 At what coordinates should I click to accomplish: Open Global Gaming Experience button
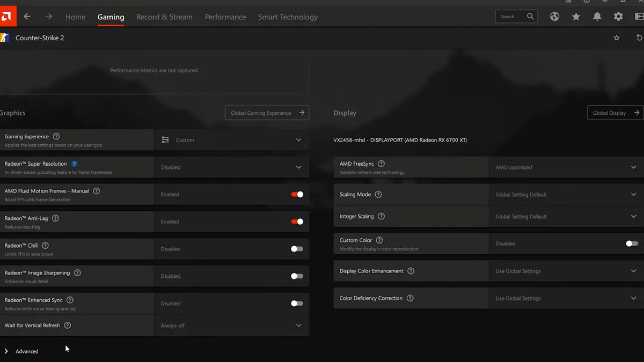pyautogui.click(x=267, y=113)
